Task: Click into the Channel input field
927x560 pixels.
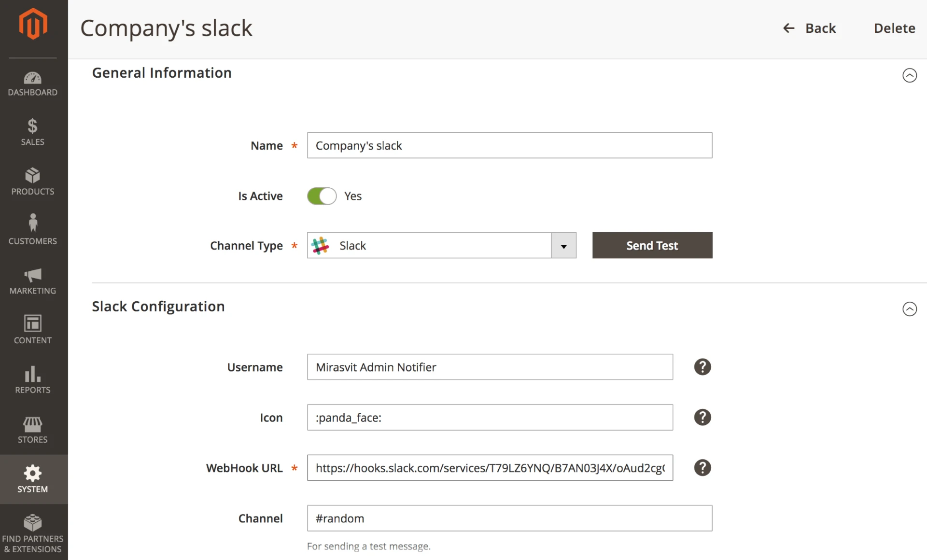Action: (509, 518)
